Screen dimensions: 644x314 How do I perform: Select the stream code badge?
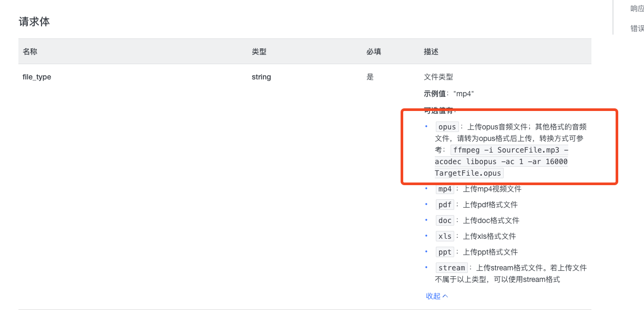pyautogui.click(x=452, y=268)
